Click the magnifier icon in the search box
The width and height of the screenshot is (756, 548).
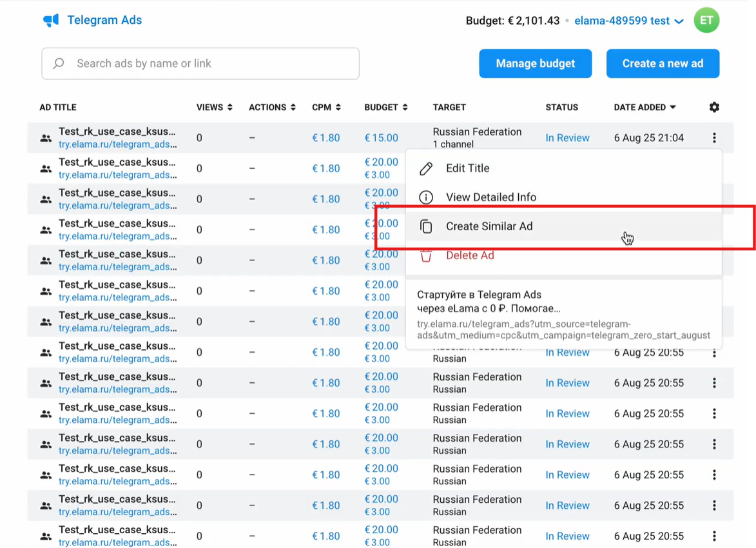coord(59,63)
